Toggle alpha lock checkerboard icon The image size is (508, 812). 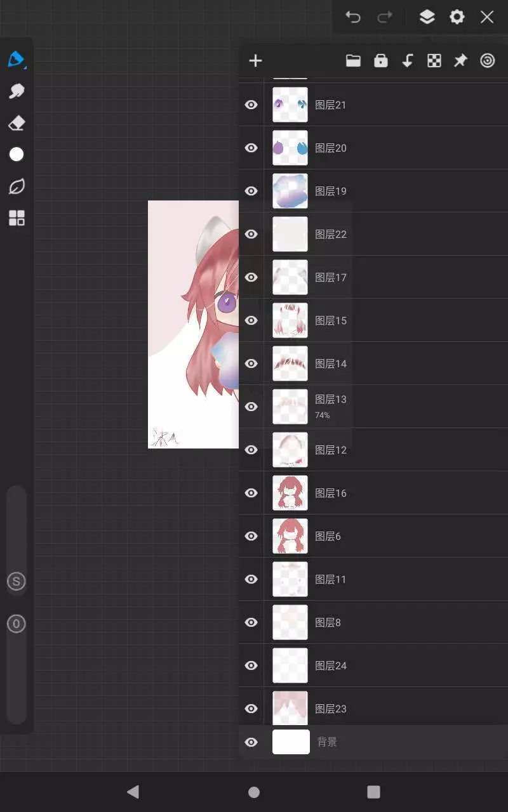[434, 61]
